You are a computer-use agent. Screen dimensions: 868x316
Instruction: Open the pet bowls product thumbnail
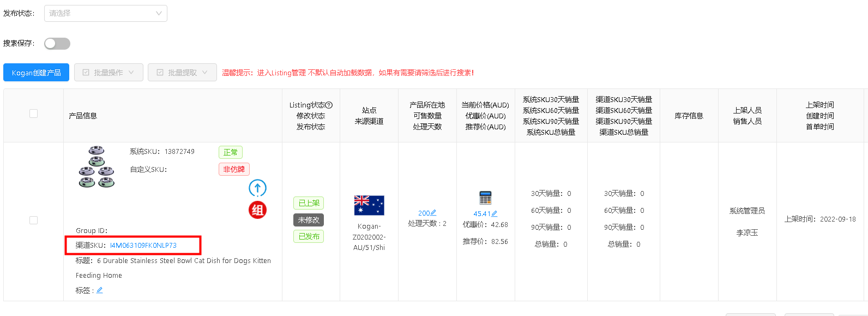(97, 166)
